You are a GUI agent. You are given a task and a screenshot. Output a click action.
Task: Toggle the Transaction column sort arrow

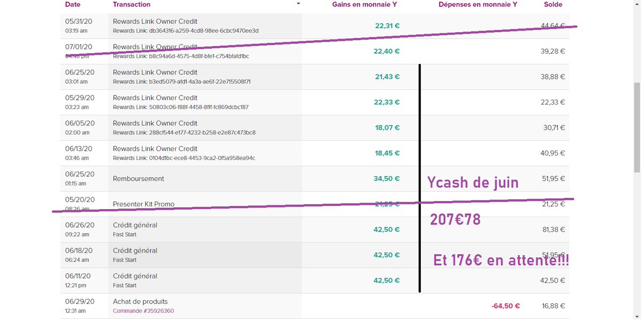coord(298,4)
